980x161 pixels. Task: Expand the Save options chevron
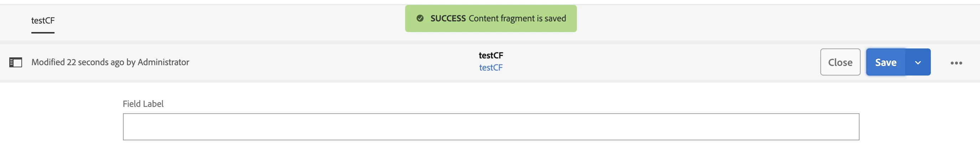[918, 62]
